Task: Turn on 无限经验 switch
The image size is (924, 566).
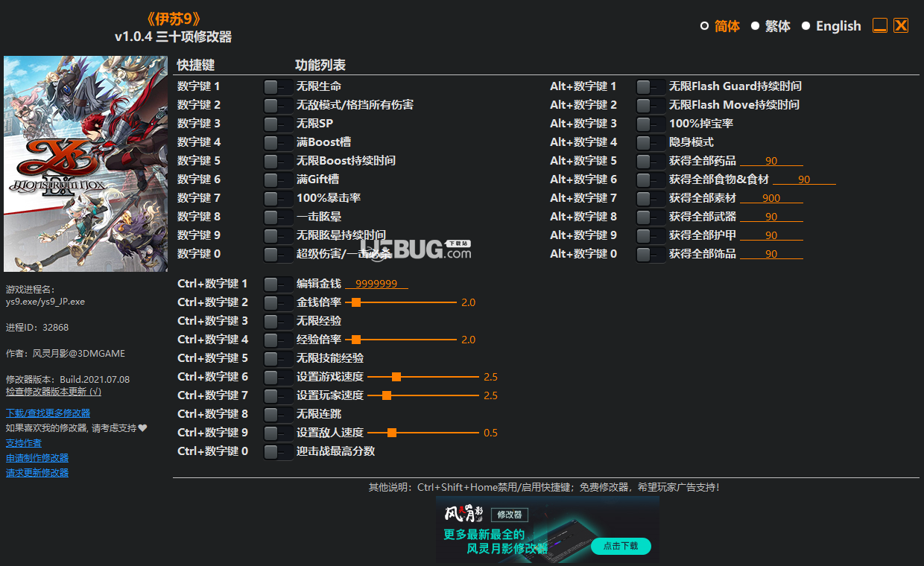Action: [278, 322]
